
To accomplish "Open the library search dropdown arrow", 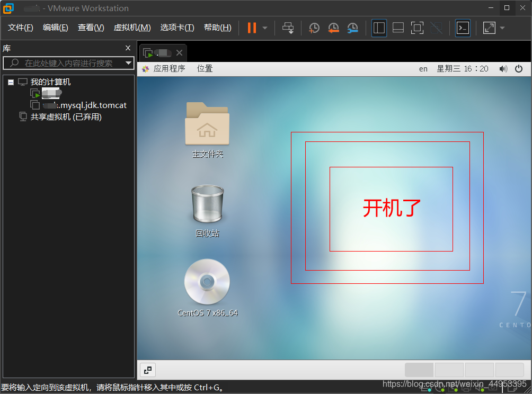I will [x=129, y=63].
